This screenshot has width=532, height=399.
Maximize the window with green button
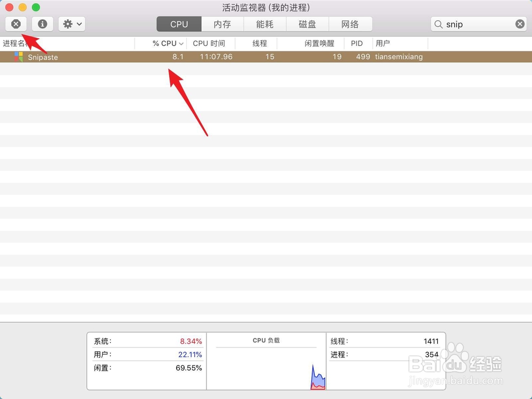[36, 7]
